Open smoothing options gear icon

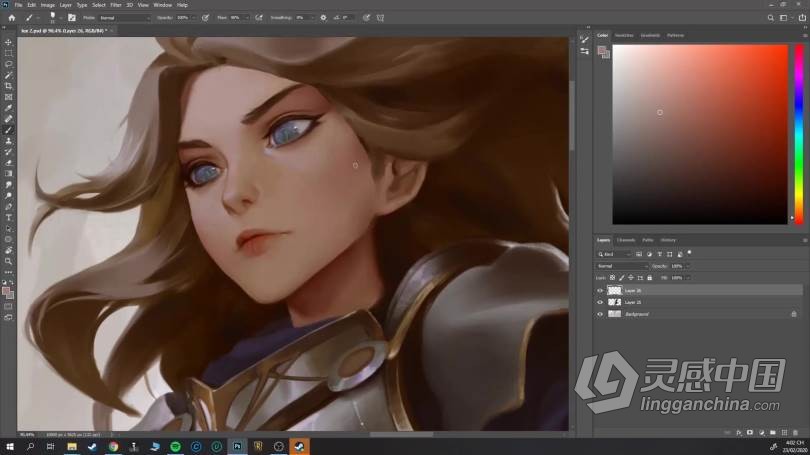323,18
